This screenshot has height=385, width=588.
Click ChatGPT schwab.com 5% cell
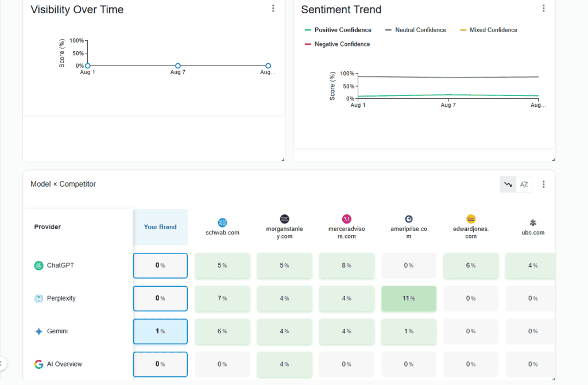pos(222,265)
